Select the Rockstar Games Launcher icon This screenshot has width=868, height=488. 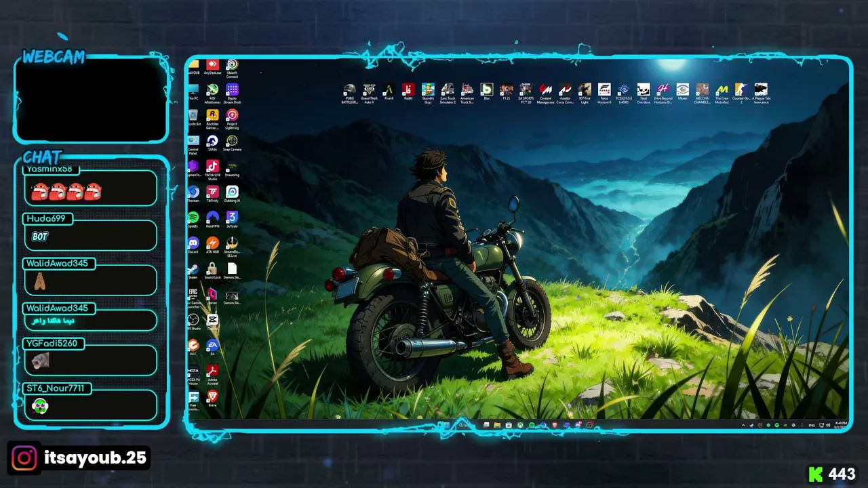(x=212, y=119)
